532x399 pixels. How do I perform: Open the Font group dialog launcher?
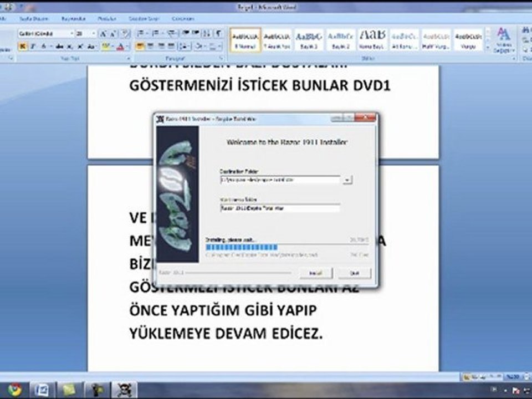[x=128, y=58]
